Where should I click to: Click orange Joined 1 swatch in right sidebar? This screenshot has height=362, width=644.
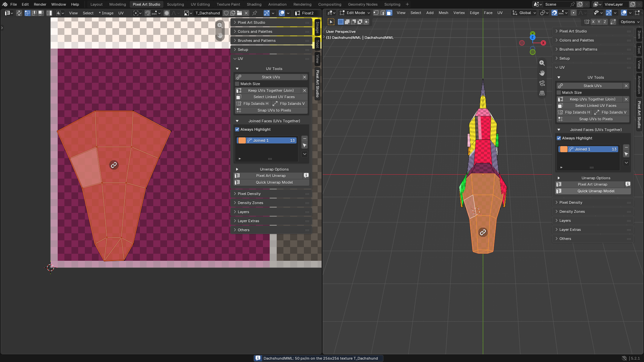point(564,149)
